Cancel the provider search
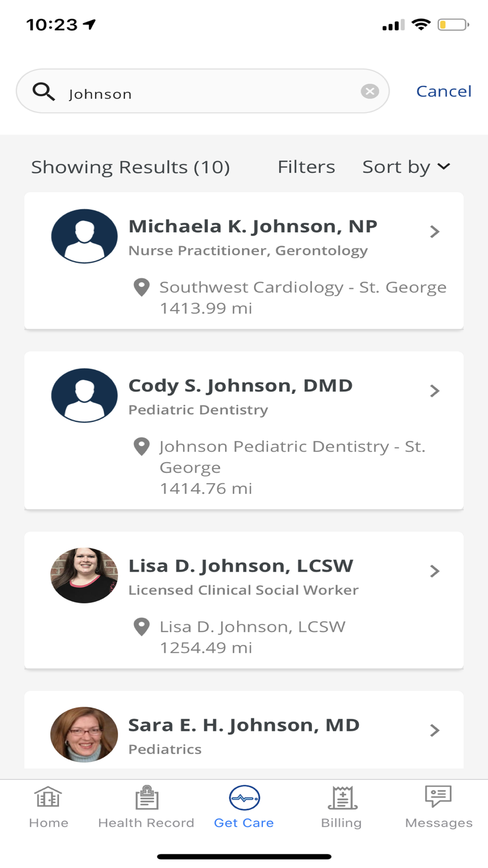 click(444, 91)
